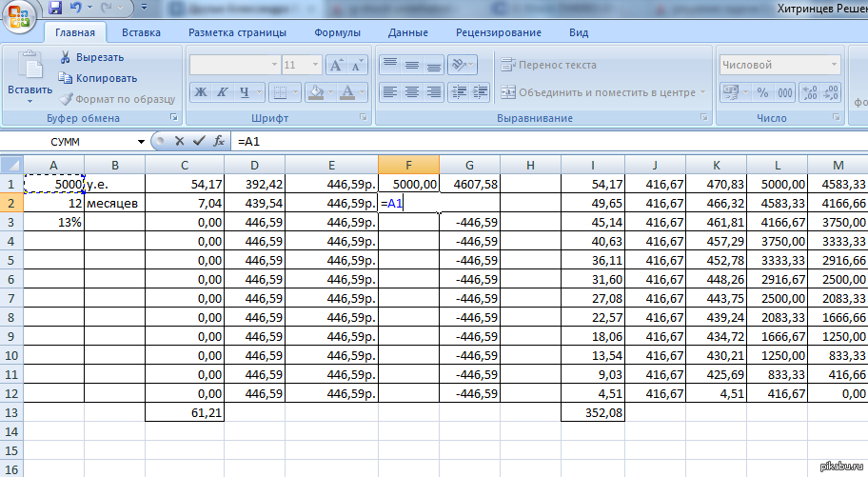The image size is (868, 477).
Task: Click the Cut (Вырезать) scissors button
Action: coord(92,57)
